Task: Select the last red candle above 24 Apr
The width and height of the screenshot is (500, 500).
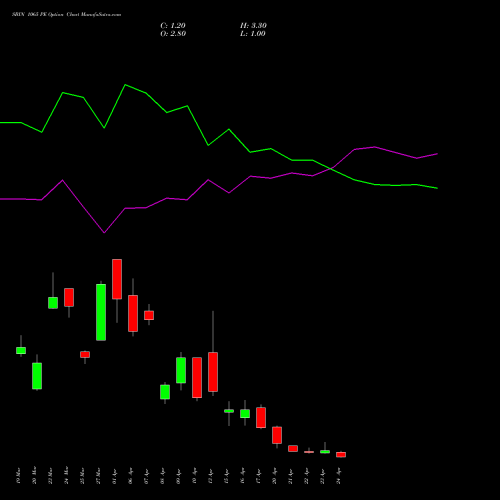Action: click(341, 455)
